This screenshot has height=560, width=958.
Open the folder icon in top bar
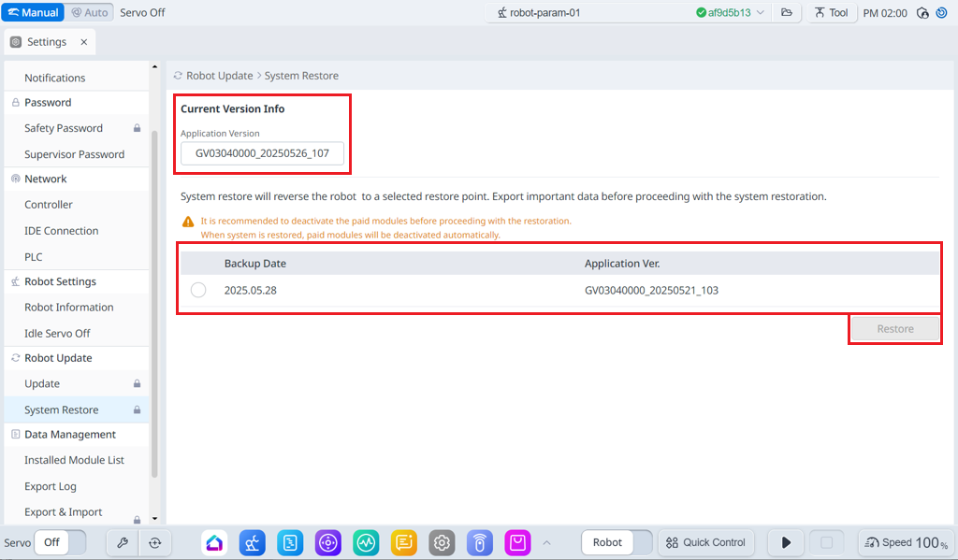pos(787,13)
